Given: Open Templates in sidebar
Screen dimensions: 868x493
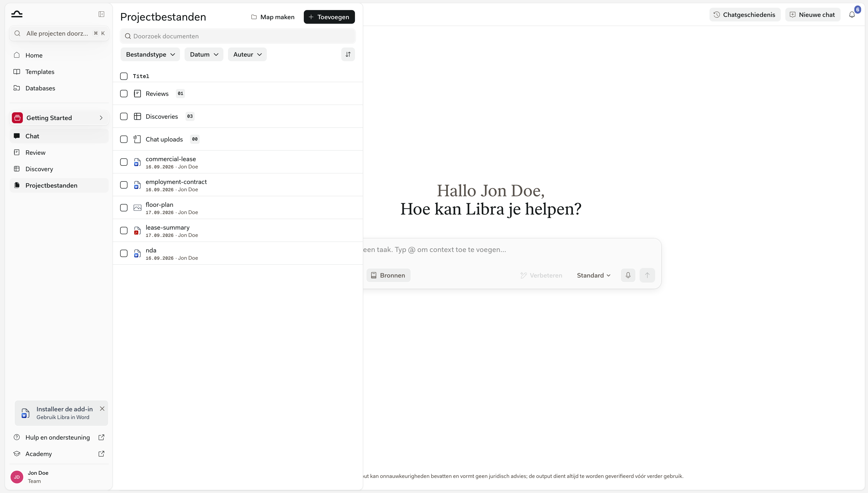Looking at the screenshot, I should click(59, 71).
